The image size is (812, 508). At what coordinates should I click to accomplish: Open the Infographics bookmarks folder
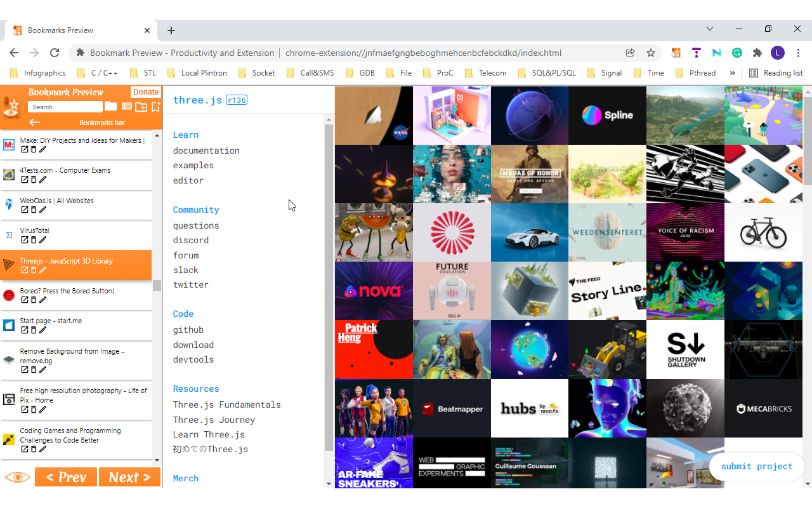coord(39,73)
